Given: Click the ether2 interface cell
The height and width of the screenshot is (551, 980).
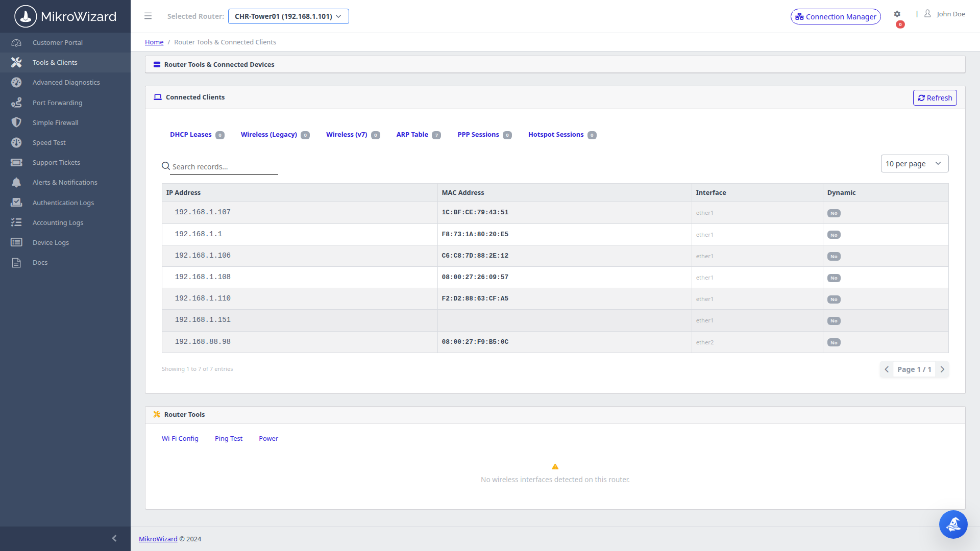Looking at the screenshot, I should (757, 342).
